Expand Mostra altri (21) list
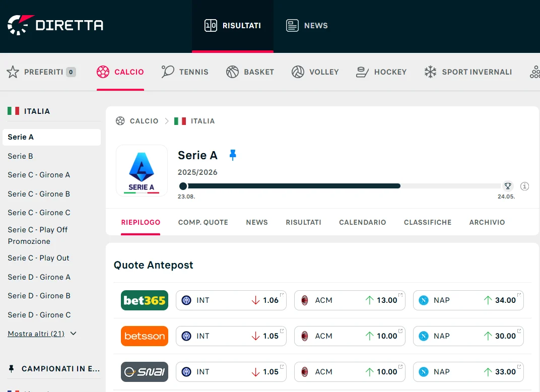This screenshot has height=392, width=540. tap(42, 334)
